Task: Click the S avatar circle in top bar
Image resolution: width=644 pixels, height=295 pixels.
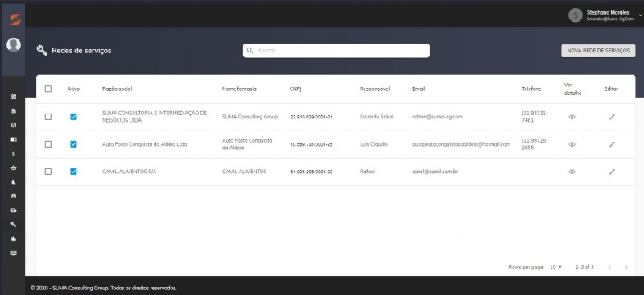Action: [x=576, y=15]
